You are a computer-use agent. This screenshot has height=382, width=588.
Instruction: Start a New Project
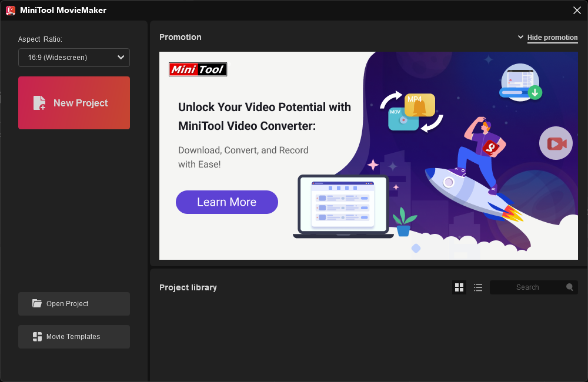point(81,103)
